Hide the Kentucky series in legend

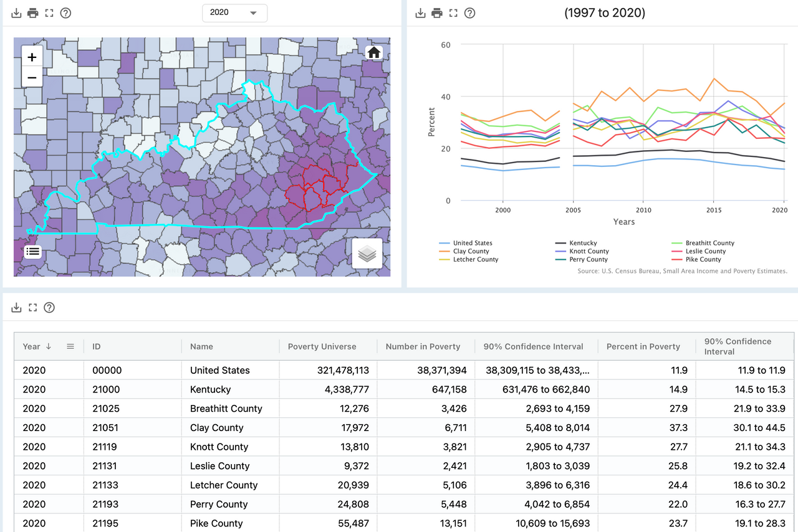[x=582, y=243]
